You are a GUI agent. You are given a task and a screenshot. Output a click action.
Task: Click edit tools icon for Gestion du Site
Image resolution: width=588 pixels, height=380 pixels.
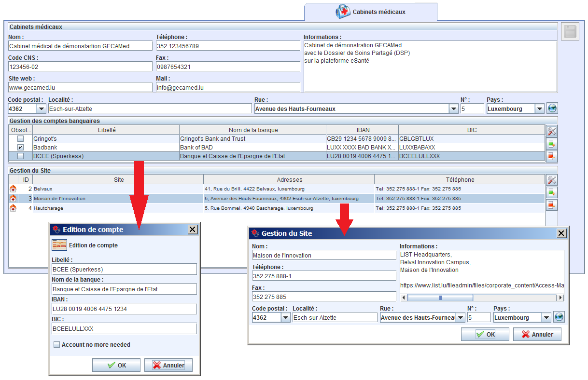click(552, 180)
